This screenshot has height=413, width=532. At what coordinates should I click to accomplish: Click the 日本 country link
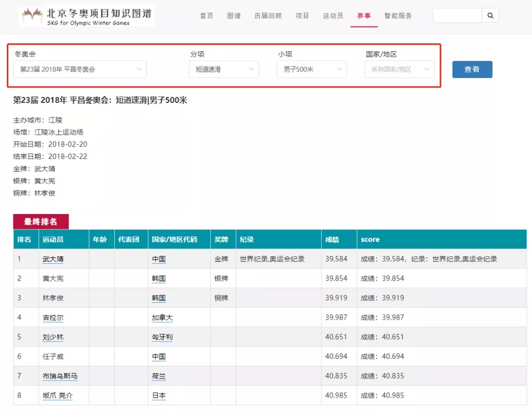(159, 396)
